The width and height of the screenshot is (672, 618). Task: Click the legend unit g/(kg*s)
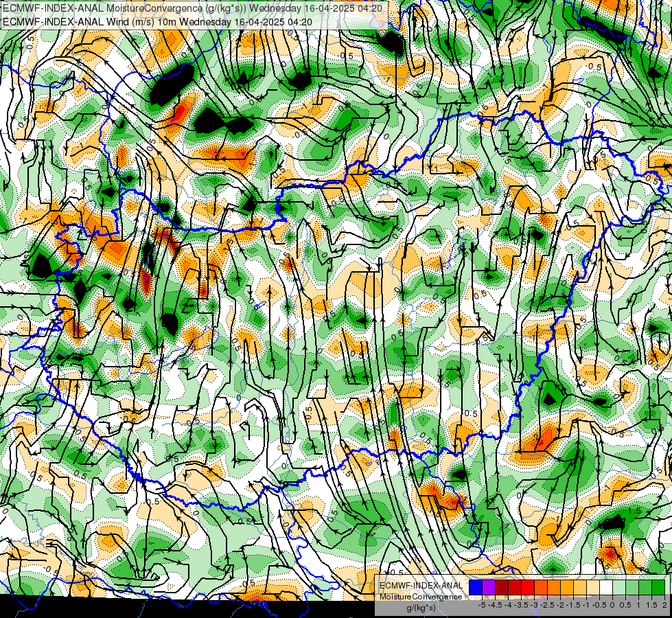(x=421, y=608)
